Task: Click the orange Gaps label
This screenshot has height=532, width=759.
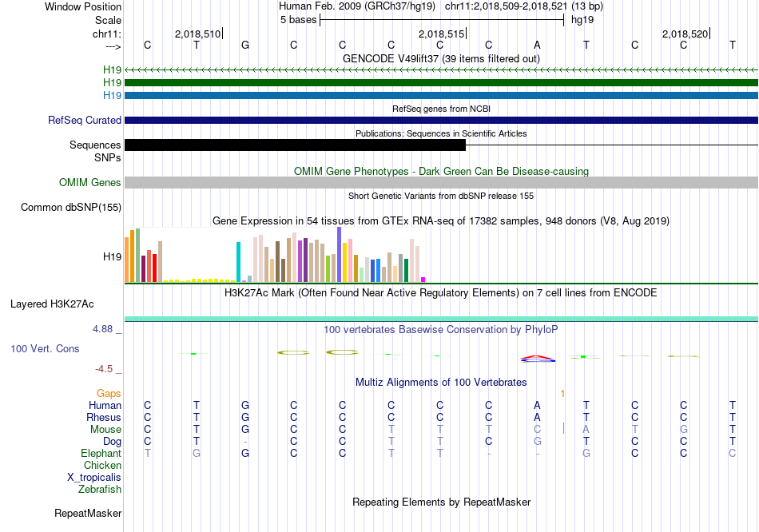Action: [x=109, y=394]
